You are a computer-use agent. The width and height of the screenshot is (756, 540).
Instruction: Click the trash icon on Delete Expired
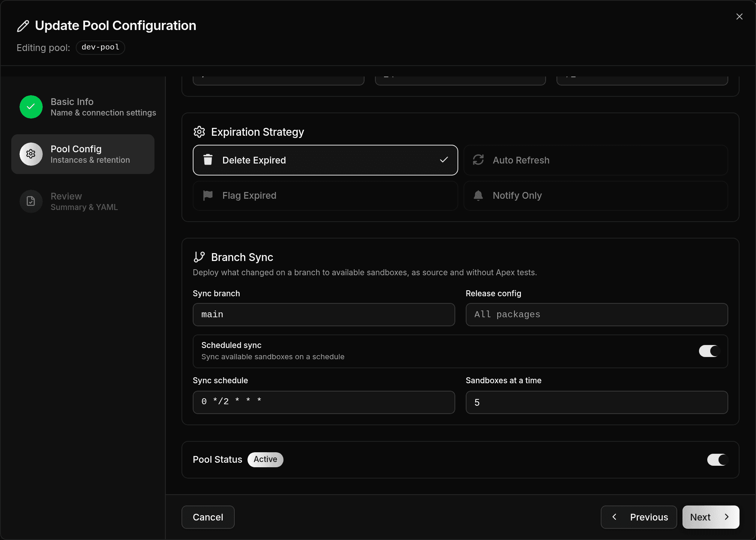[208, 160]
